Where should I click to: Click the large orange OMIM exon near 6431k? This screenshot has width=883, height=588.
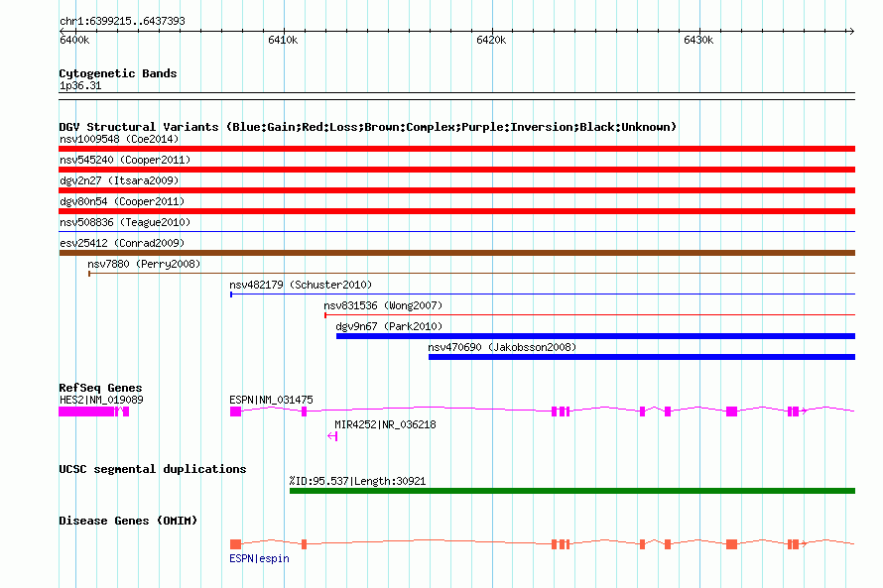click(731, 544)
